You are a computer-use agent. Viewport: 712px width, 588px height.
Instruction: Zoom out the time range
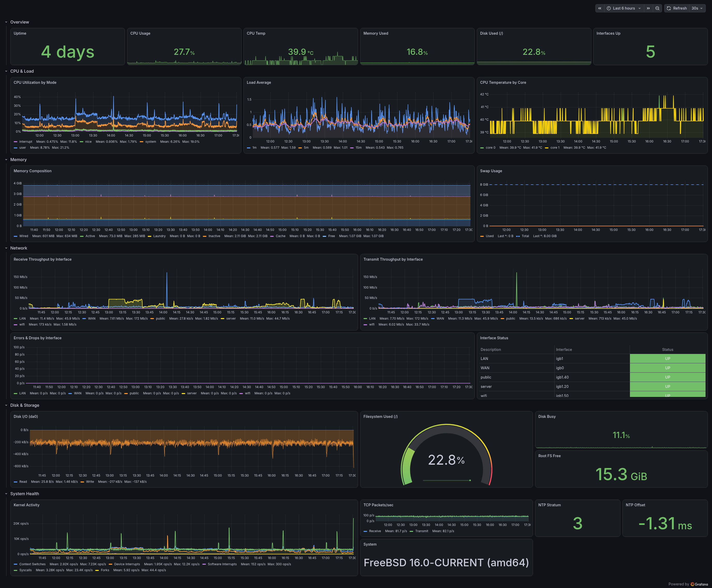[x=657, y=8]
